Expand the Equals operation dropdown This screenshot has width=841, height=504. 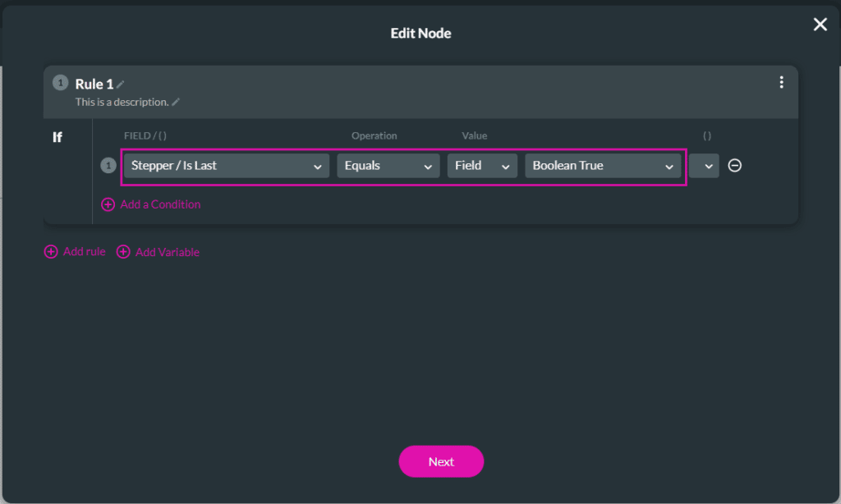(x=388, y=166)
